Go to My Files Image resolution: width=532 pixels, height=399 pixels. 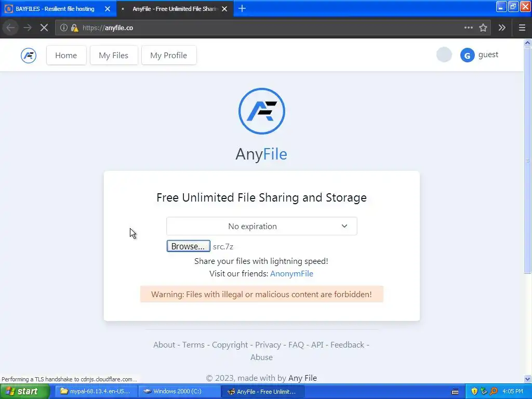pyautogui.click(x=114, y=55)
